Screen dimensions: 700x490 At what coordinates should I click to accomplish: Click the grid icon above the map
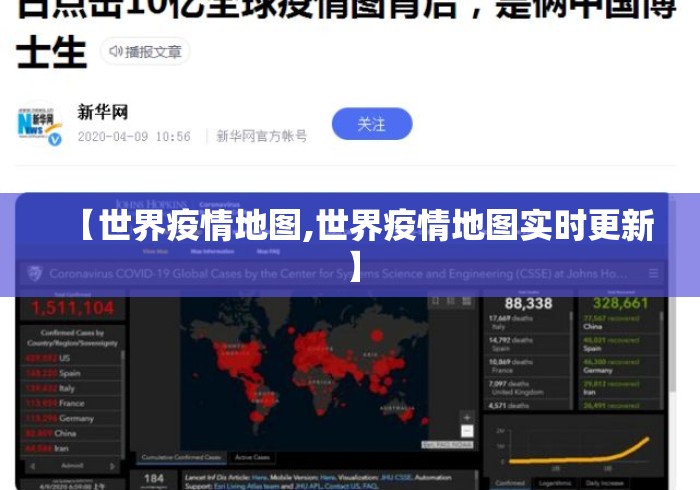pyautogui.click(x=466, y=301)
